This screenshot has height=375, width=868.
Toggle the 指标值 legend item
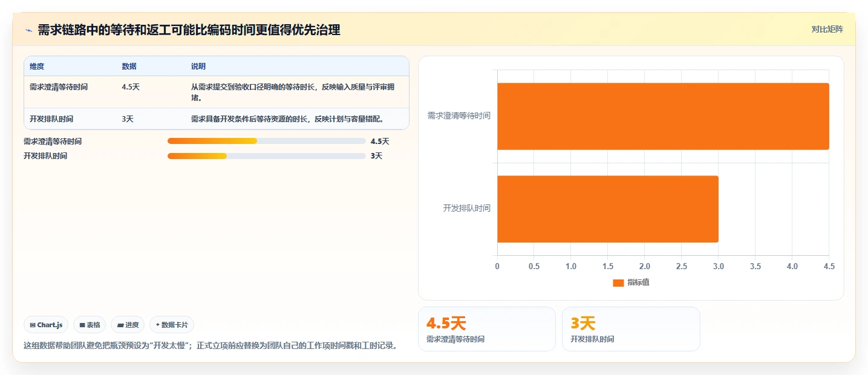point(631,282)
